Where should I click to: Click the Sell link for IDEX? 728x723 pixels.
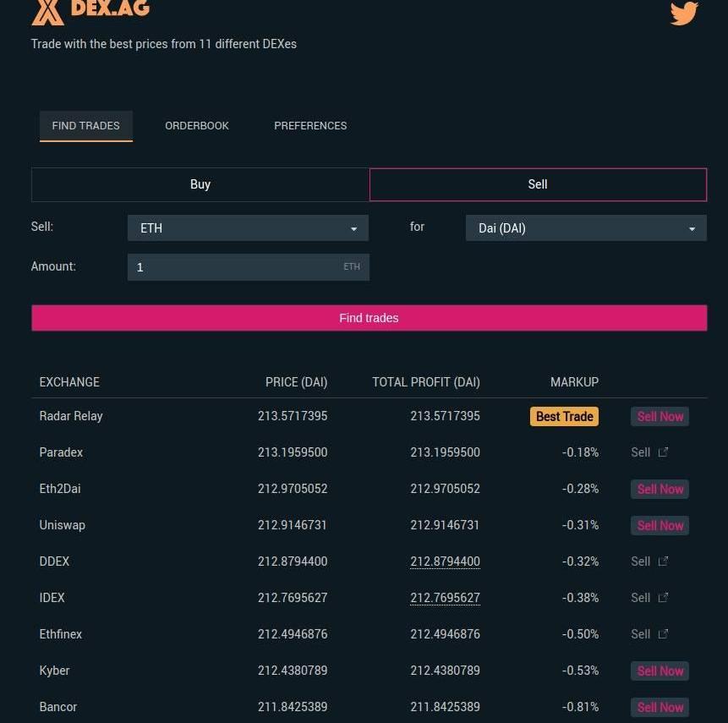640,598
